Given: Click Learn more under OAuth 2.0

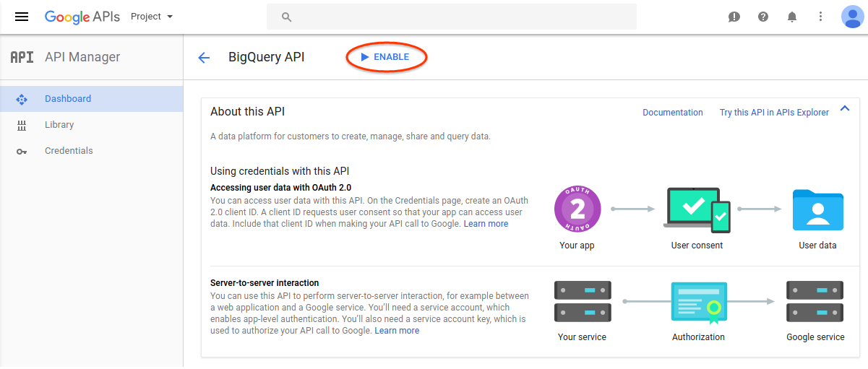Looking at the screenshot, I should click(x=486, y=224).
